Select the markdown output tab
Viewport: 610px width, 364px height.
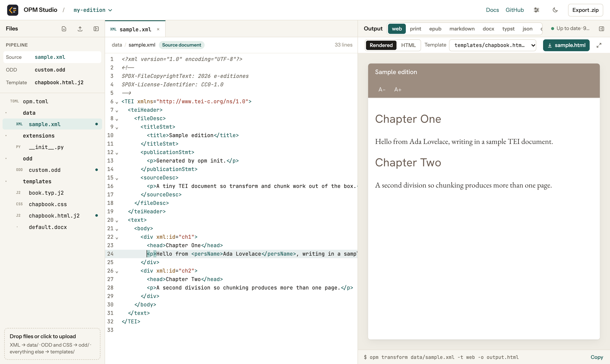click(462, 29)
